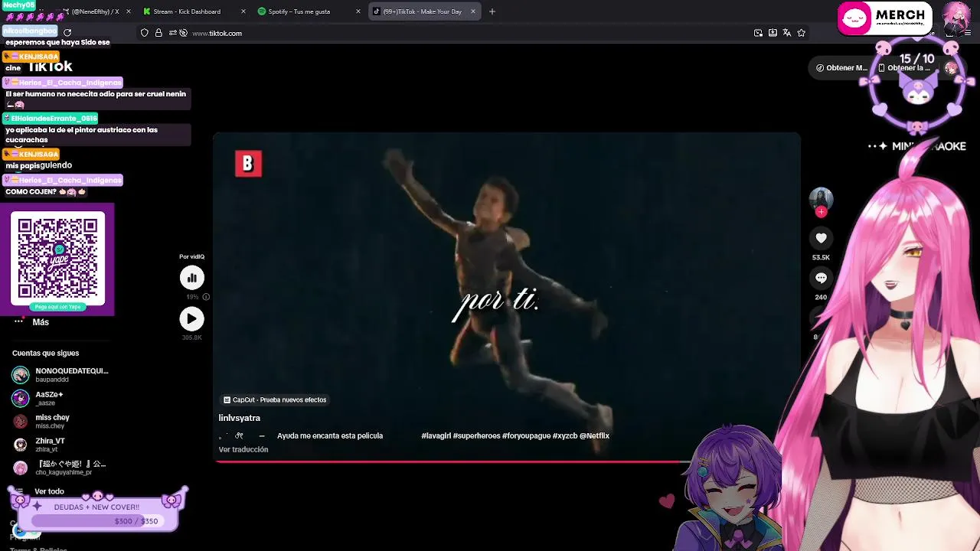Open comments via the speech bubble icon
Image resolution: width=980 pixels, height=551 pixels.
click(x=821, y=278)
